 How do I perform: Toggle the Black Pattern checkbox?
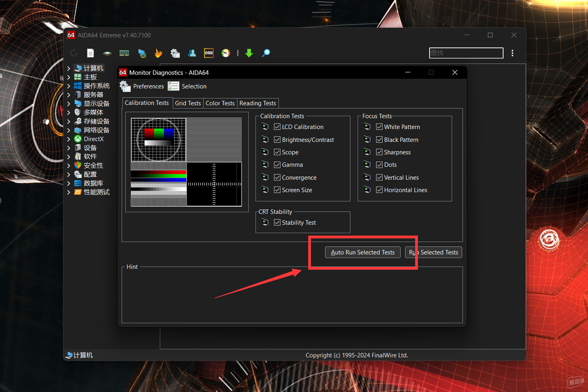(x=379, y=140)
